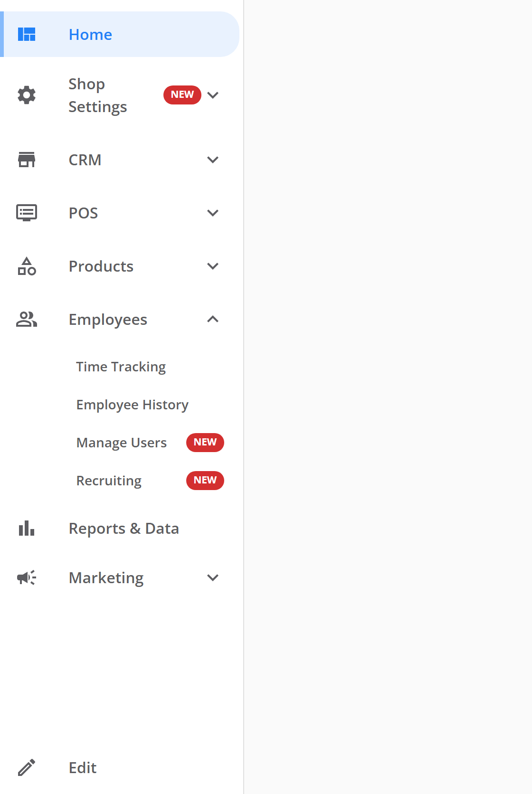
Task: Click the Shop Settings gear icon
Action: pyautogui.click(x=27, y=95)
